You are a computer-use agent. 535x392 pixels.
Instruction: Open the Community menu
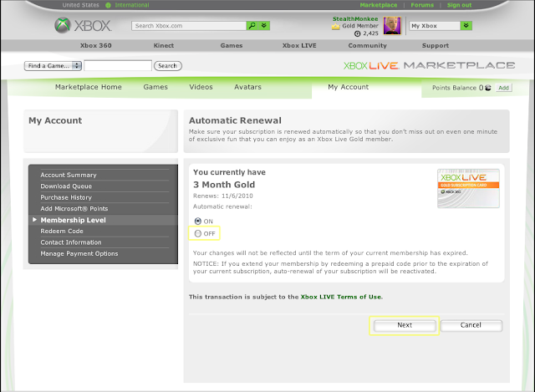368,45
